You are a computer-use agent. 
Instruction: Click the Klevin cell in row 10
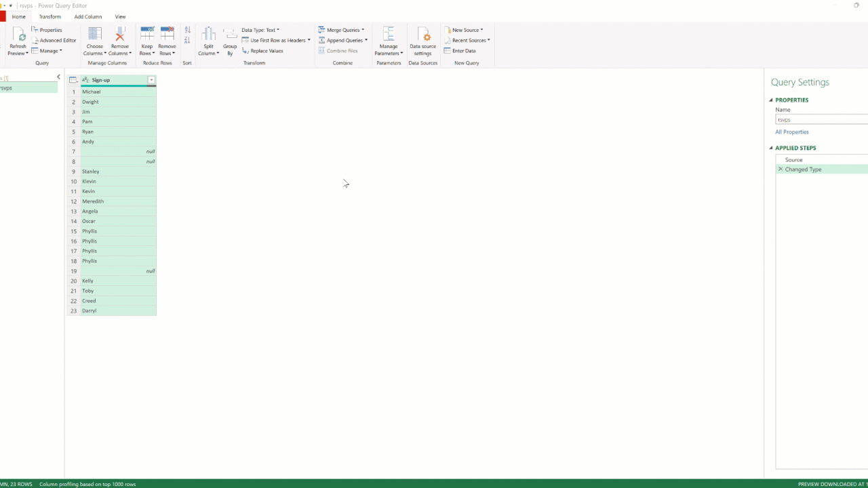pyautogui.click(x=119, y=182)
